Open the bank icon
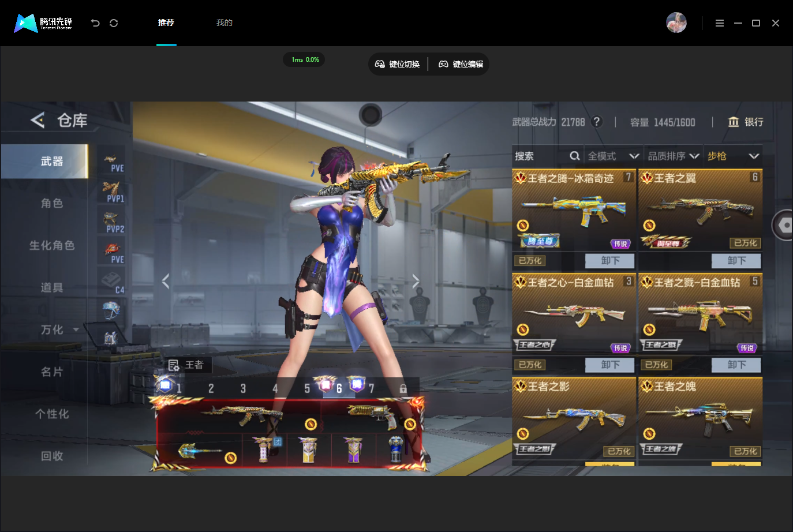 coord(734,122)
